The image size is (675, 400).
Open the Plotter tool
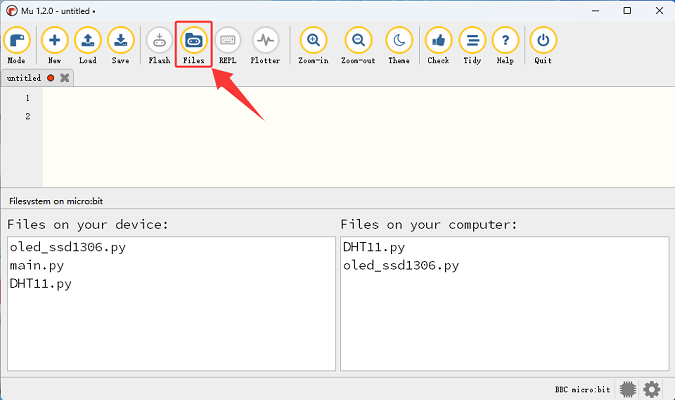coord(266,45)
